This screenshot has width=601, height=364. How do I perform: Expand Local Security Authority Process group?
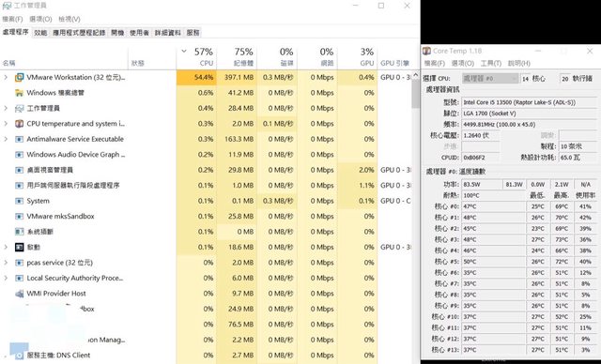(x=6, y=278)
